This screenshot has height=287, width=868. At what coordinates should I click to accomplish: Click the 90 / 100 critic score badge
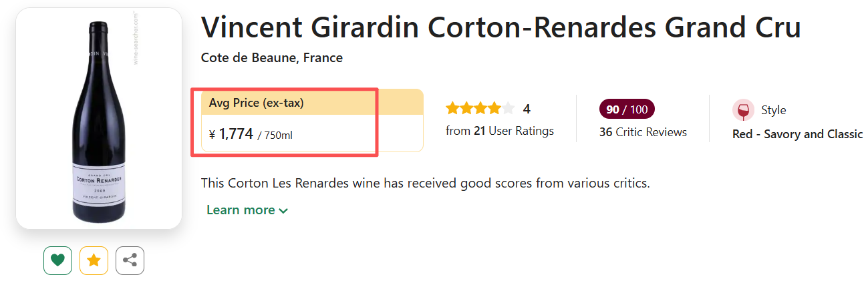click(x=627, y=109)
